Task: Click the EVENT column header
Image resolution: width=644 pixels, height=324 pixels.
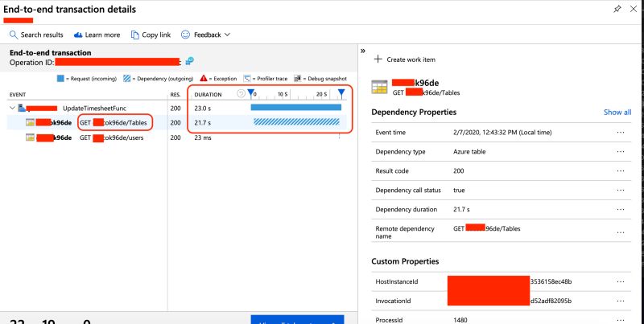Action: tap(18, 95)
